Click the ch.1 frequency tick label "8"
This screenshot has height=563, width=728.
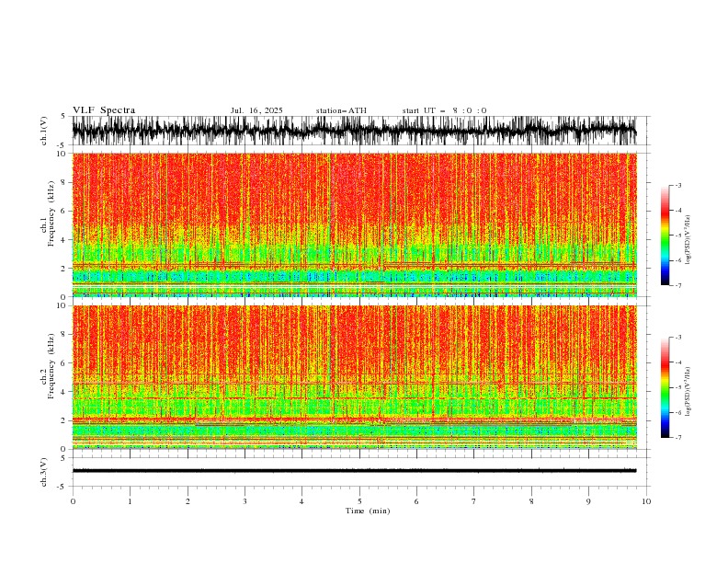tap(63, 182)
